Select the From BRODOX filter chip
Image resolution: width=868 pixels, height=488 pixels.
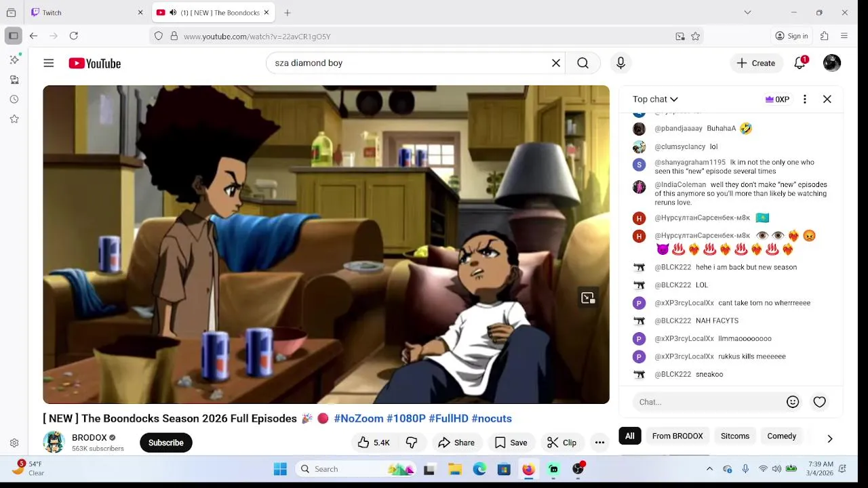coord(677,436)
